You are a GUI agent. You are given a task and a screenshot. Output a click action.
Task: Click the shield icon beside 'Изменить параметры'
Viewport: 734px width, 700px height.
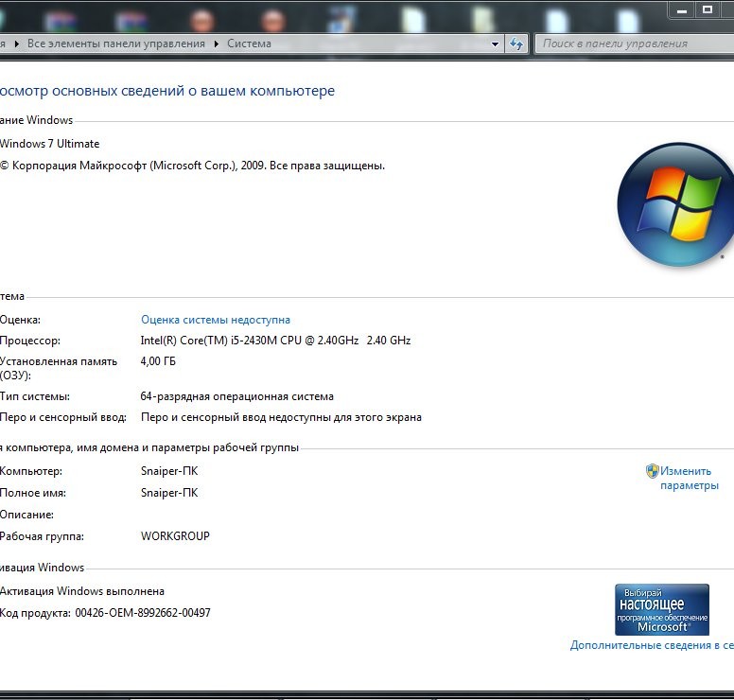pyautogui.click(x=652, y=470)
